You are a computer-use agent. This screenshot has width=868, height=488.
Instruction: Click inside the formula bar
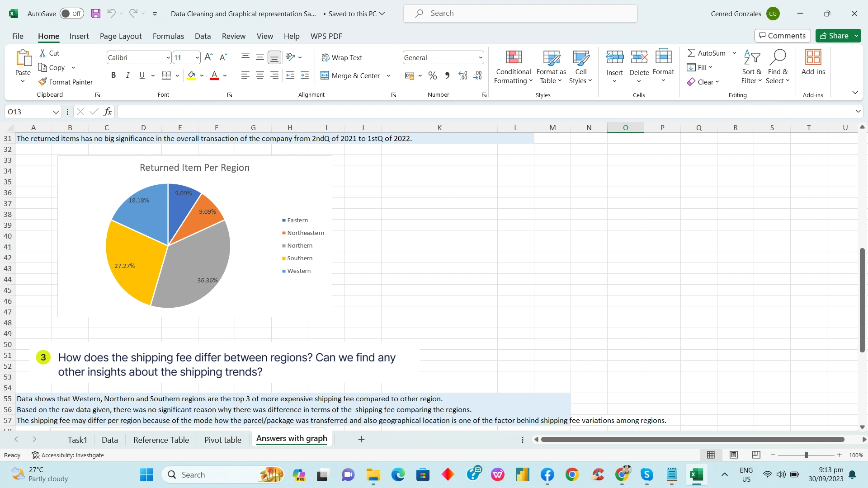[316, 111]
